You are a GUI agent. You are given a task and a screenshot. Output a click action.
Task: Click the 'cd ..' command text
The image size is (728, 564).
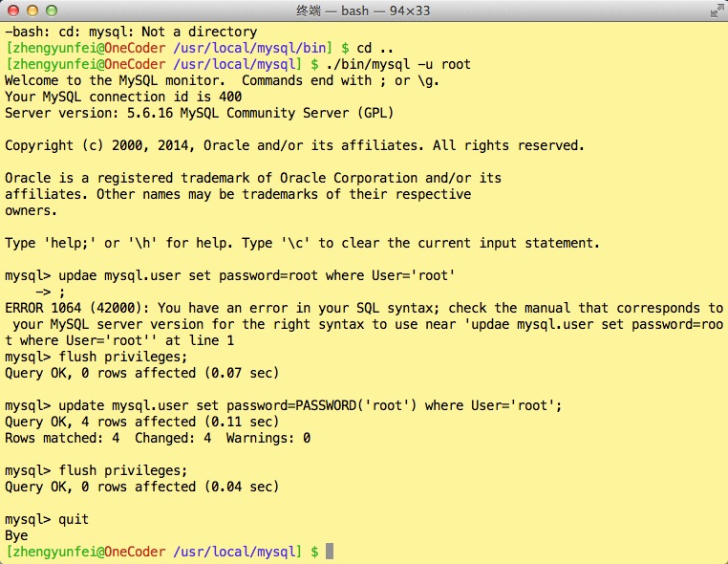(375, 48)
